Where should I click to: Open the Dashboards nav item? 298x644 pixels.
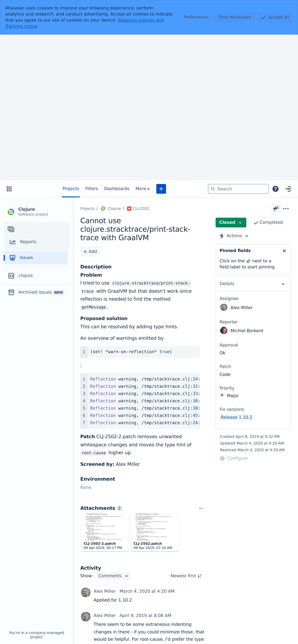tap(117, 189)
